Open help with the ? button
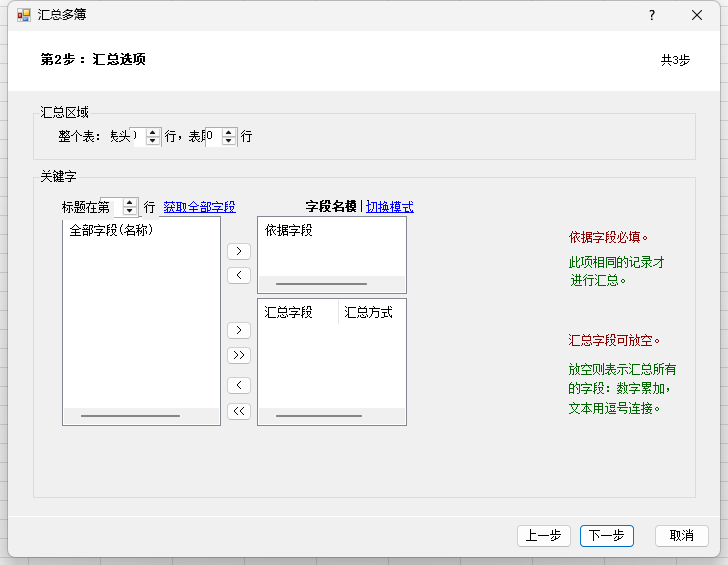The height and width of the screenshot is (565, 728). (652, 15)
